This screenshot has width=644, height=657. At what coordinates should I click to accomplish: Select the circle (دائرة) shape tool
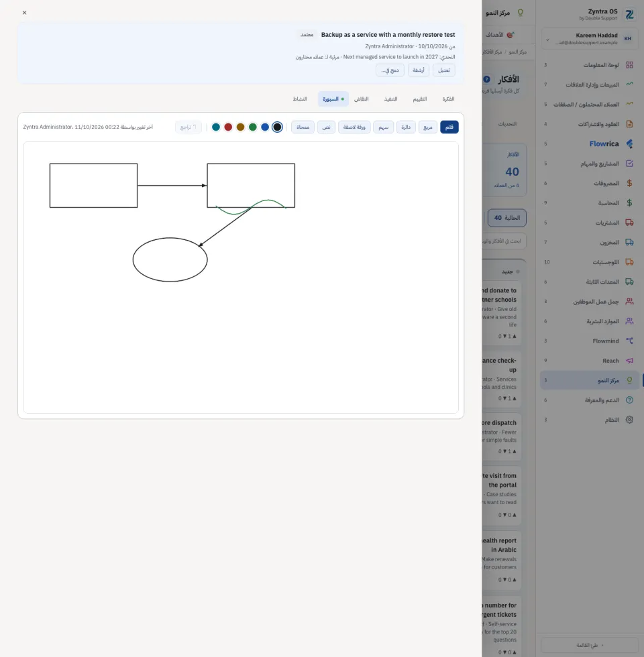click(406, 127)
